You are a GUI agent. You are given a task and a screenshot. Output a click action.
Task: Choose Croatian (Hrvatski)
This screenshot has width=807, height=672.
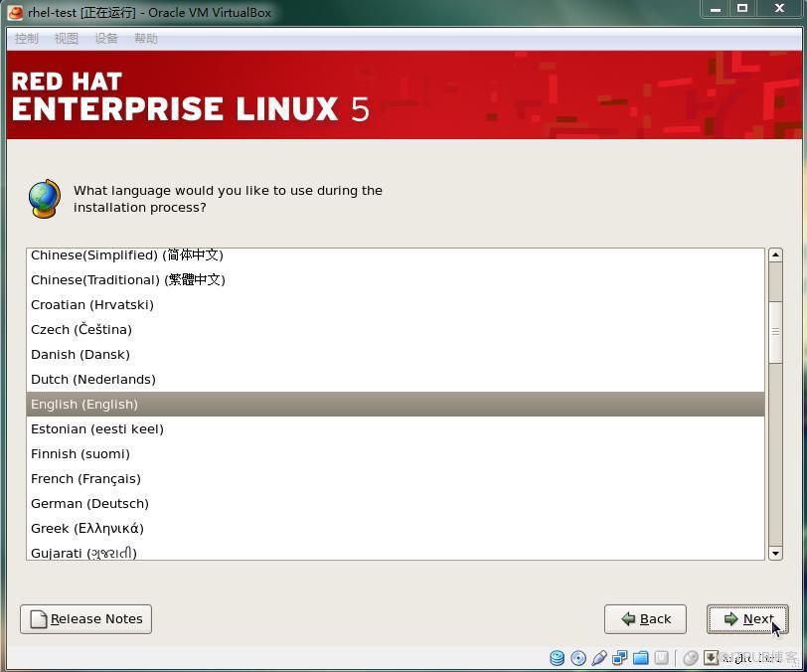[396, 304]
